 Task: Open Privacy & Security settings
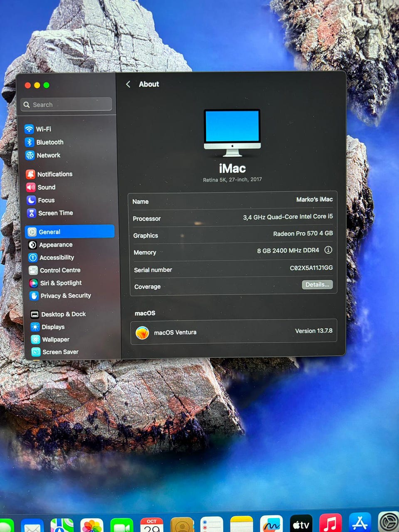click(61, 296)
